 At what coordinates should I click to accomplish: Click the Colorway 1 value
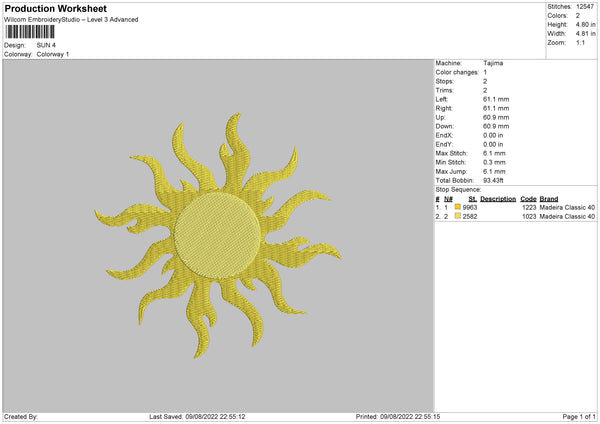53,54
